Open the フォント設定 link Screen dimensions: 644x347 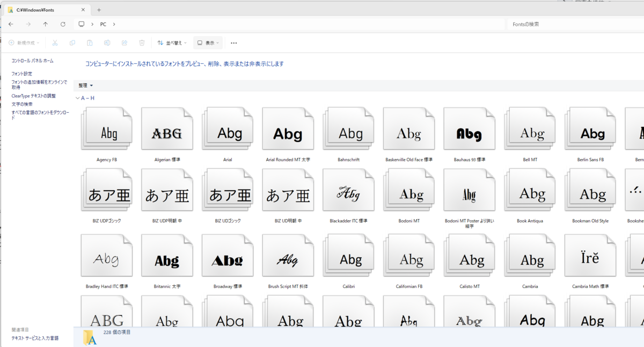click(x=22, y=74)
